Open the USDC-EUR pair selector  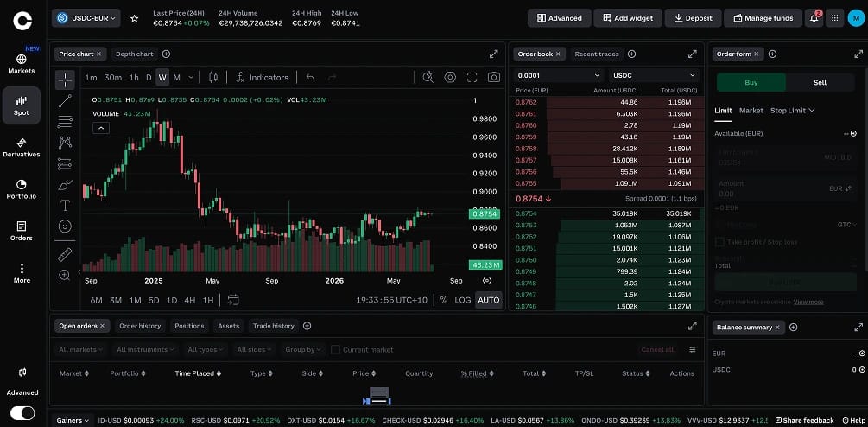pos(86,18)
